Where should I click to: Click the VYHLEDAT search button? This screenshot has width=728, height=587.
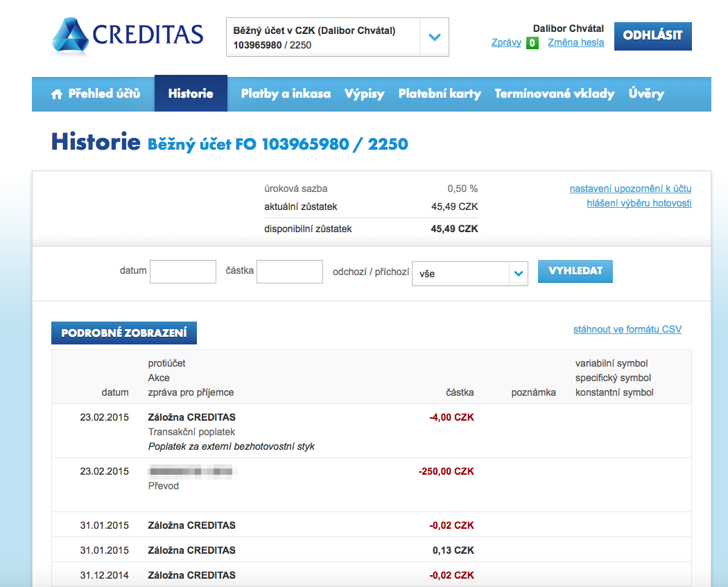(x=575, y=271)
